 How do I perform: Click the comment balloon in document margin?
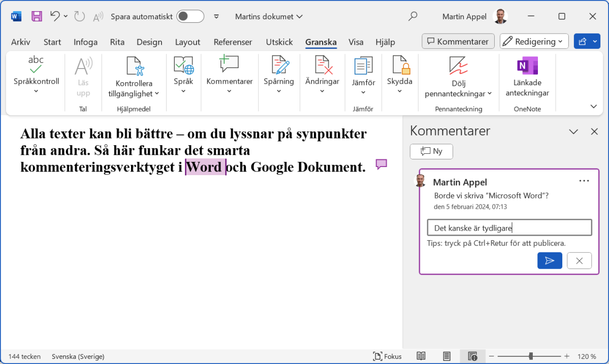381,164
